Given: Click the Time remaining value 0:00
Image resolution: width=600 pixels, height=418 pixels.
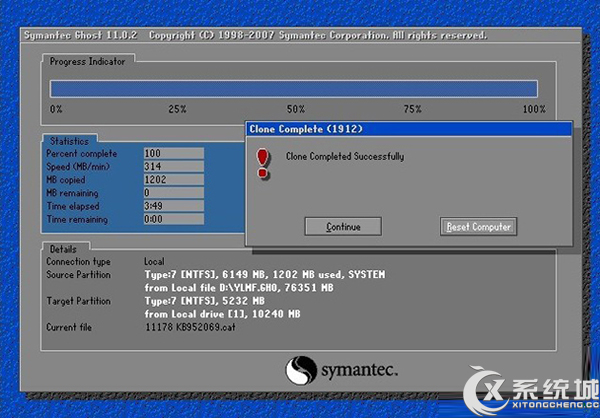Looking at the screenshot, I should click(174, 219).
